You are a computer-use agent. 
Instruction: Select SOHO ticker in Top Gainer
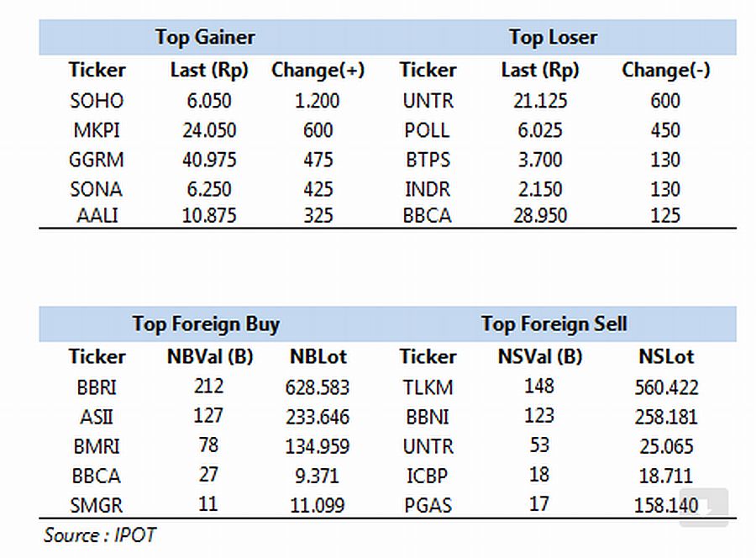coord(97,101)
